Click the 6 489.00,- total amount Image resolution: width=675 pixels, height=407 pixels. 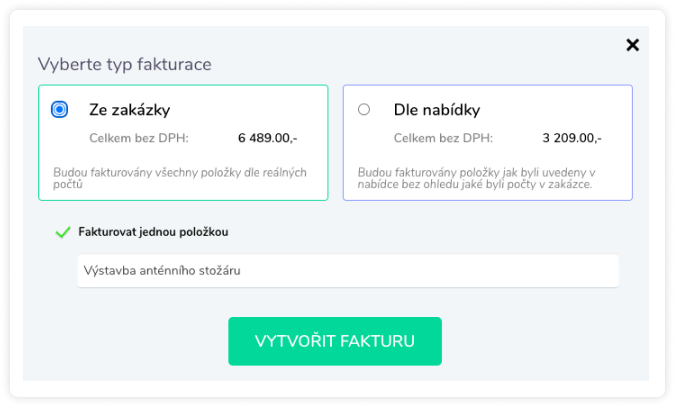pyautogui.click(x=268, y=138)
